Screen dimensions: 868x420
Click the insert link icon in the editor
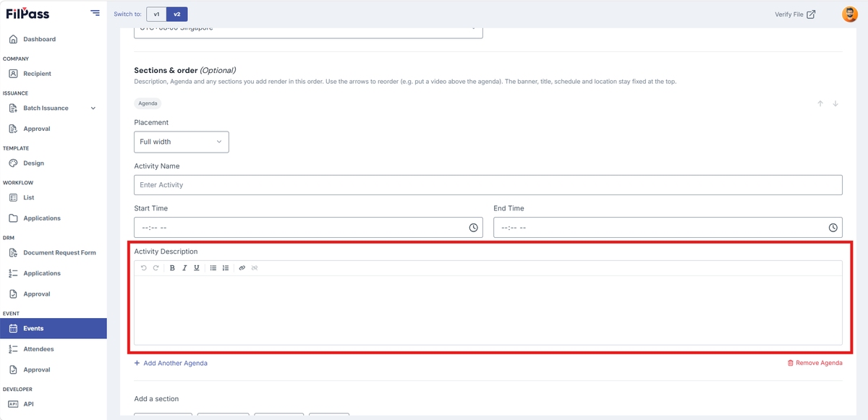click(x=242, y=268)
